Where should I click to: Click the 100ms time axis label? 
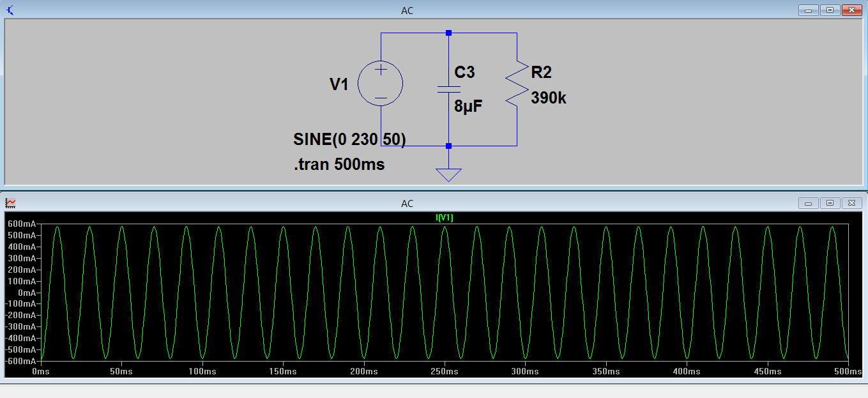(x=202, y=371)
